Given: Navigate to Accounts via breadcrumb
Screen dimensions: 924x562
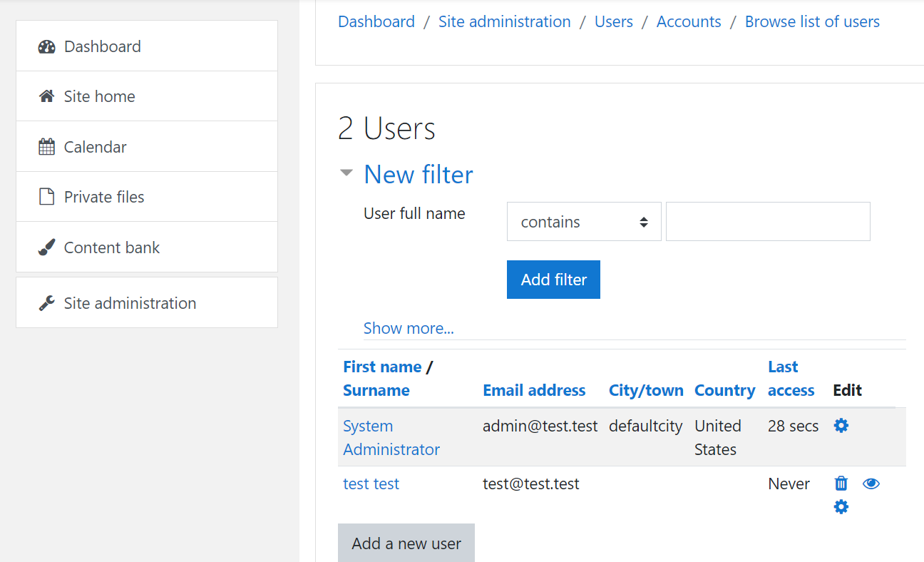Looking at the screenshot, I should (x=688, y=21).
